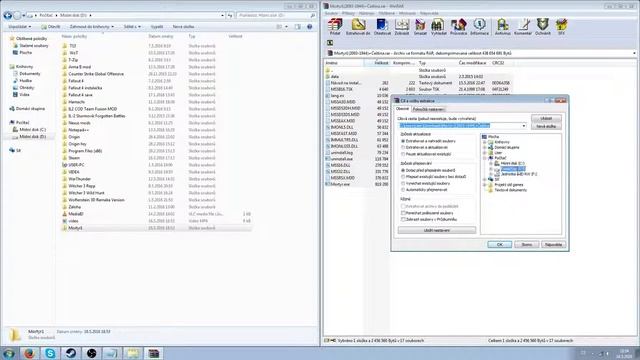Open Nástroje menu in WinRAR
Viewport: 640px width, 360px height.
click(x=366, y=13)
